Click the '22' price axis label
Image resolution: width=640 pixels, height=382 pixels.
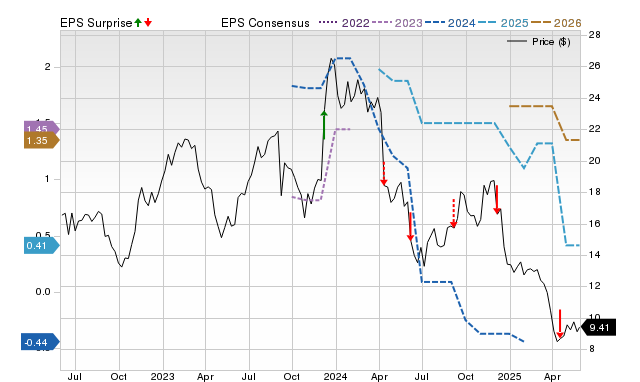594,129
